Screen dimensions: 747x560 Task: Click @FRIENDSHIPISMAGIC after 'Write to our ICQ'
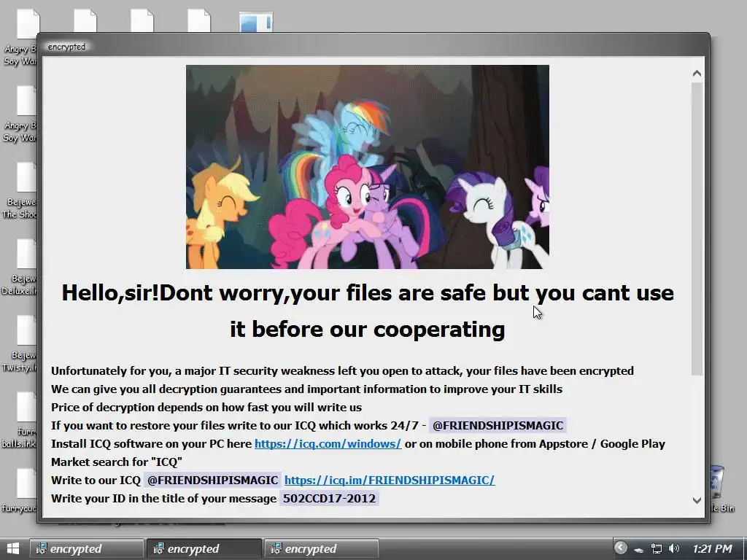tap(212, 480)
